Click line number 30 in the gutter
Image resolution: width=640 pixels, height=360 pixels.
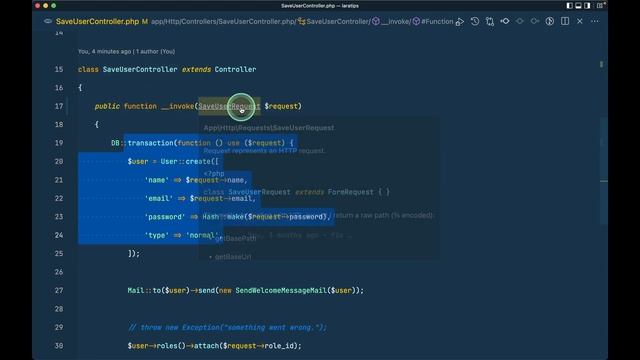[x=59, y=346]
